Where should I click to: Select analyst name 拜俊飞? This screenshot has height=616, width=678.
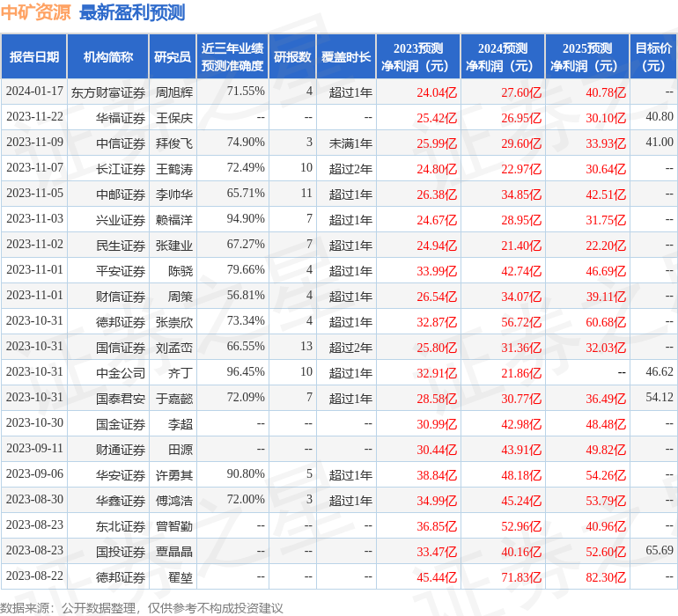point(173,143)
